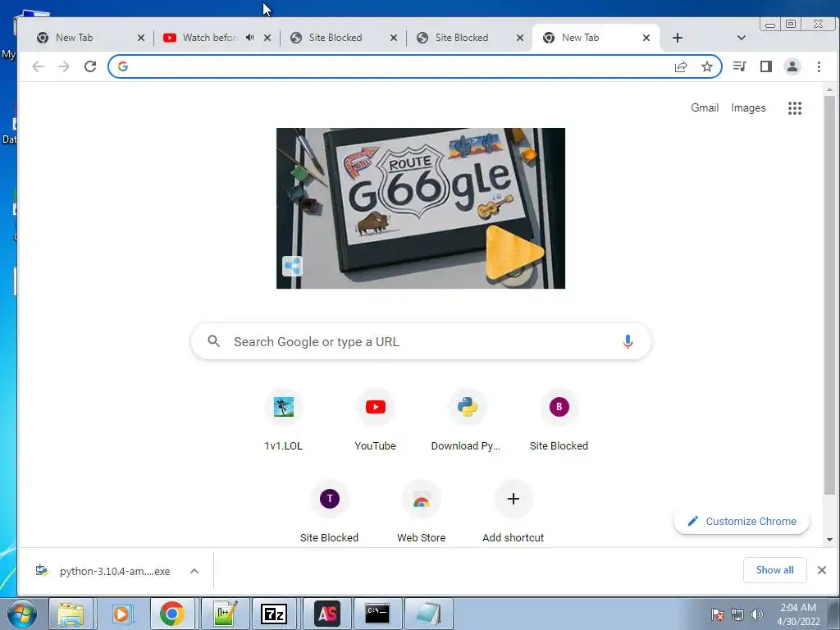Open the Windows Start menu

[22, 614]
